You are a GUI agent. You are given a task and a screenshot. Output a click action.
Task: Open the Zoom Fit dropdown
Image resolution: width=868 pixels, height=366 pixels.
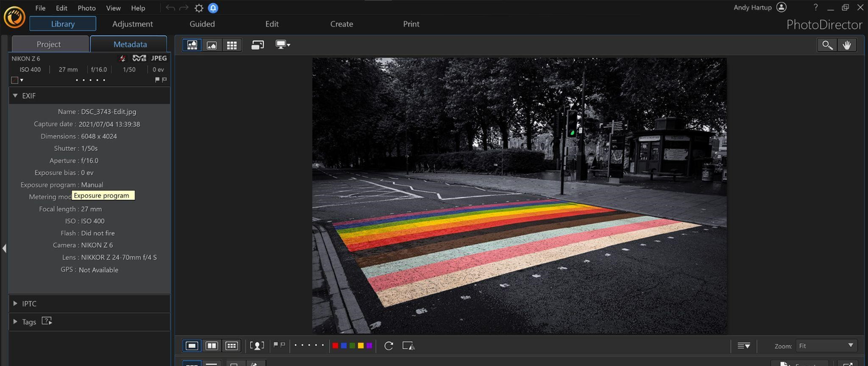tap(826, 346)
